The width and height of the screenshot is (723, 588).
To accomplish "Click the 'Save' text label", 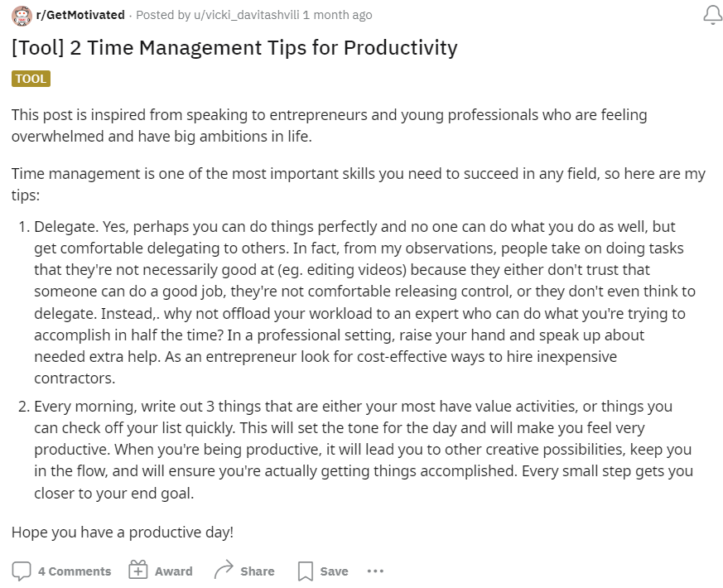I will point(335,571).
